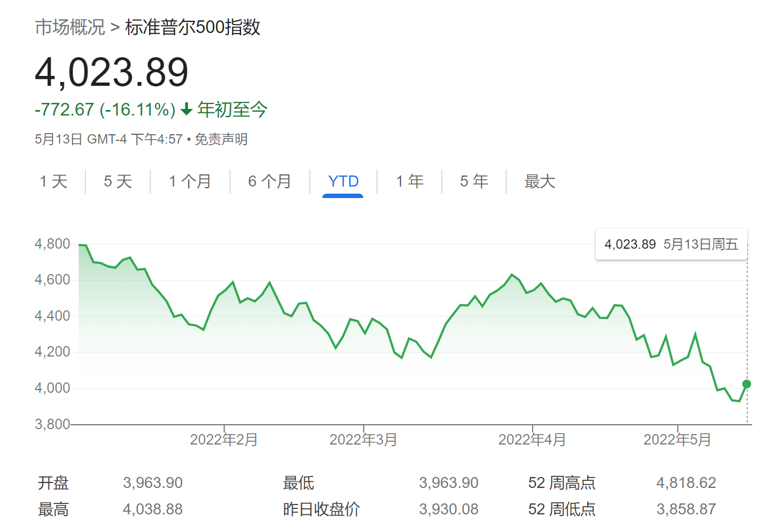Viewport: 783px width, 532px height.
Task: Click the 2022年2月 axis label
Action: tap(224, 440)
